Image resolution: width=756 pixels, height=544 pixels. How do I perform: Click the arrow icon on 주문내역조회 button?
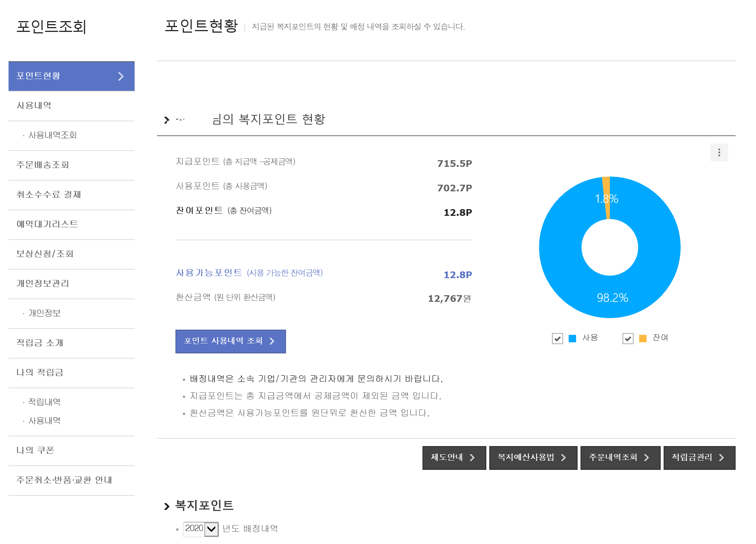click(646, 458)
